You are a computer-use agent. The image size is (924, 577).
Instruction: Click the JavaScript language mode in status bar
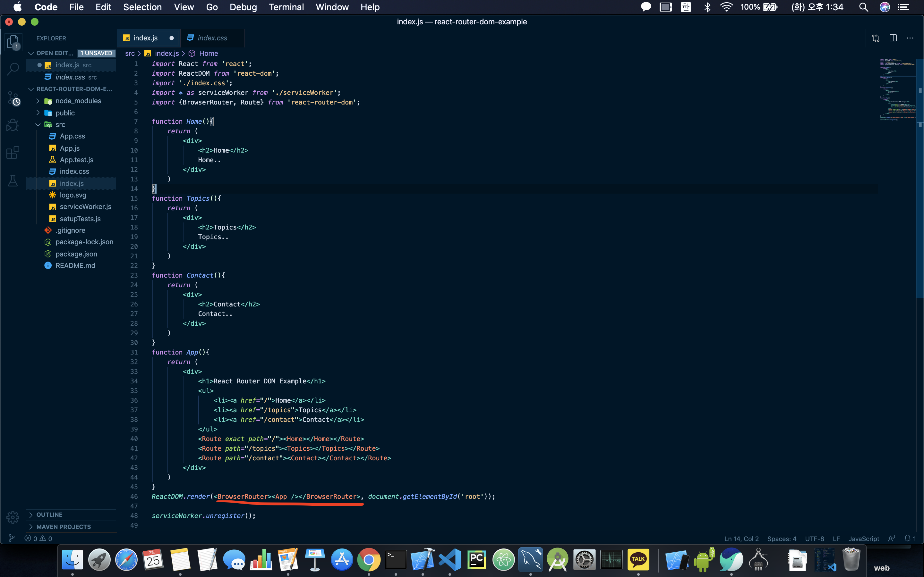tap(863, 539)
